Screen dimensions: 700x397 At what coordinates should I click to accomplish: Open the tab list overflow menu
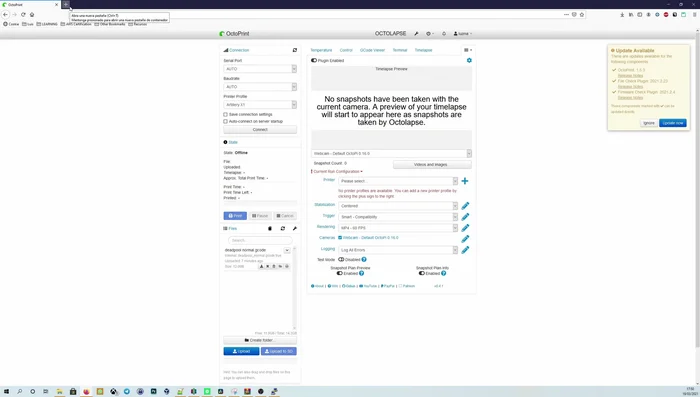pyautogui.click(x=468, y=50)
